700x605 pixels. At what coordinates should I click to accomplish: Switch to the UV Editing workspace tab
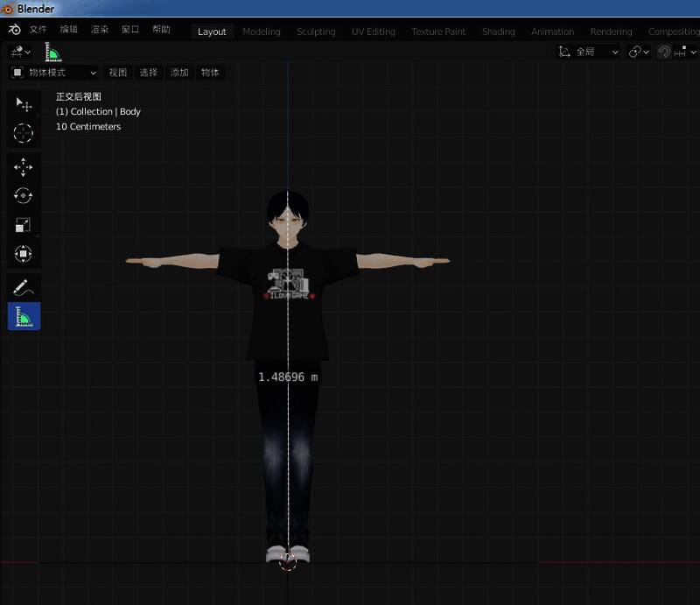[x=374, y=32]
